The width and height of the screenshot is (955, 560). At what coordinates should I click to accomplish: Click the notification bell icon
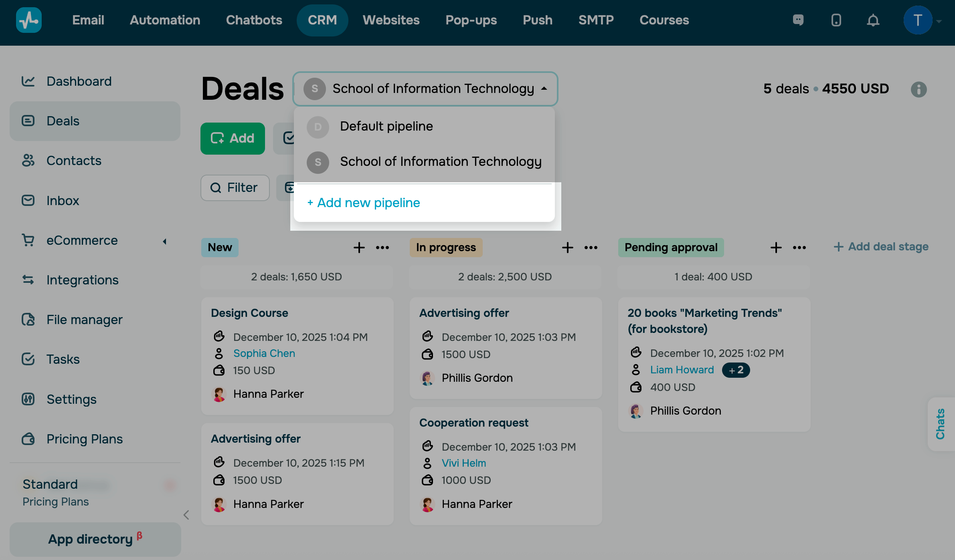pos(873,20)
